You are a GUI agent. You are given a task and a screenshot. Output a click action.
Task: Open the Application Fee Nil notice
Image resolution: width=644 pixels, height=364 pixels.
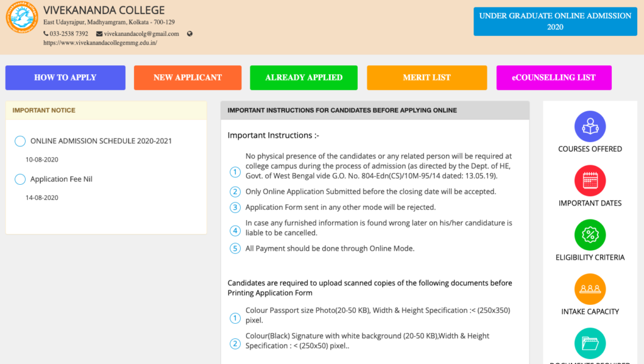click(61, 179)
